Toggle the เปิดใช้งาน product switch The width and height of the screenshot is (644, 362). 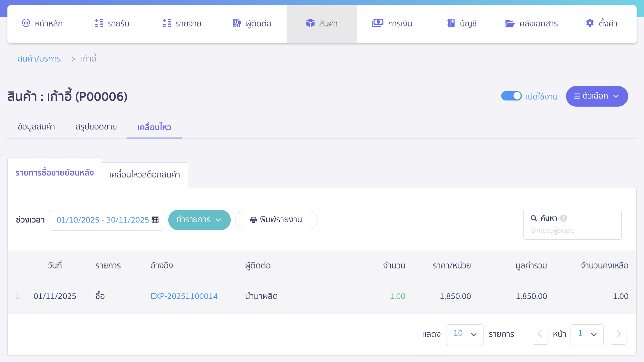coord(511,96)
